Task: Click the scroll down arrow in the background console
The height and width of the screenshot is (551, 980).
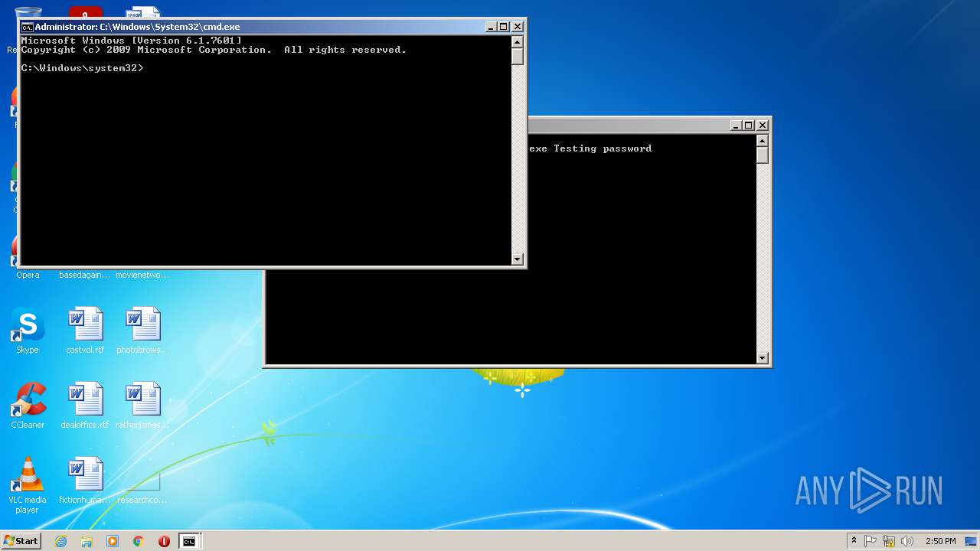Action: point(762,357)
